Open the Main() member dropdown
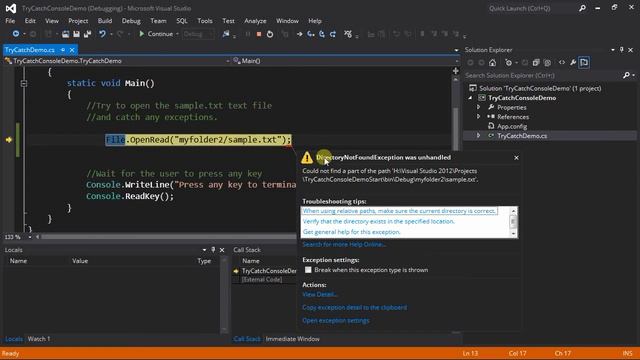640x360 pixels. [456, 61]
